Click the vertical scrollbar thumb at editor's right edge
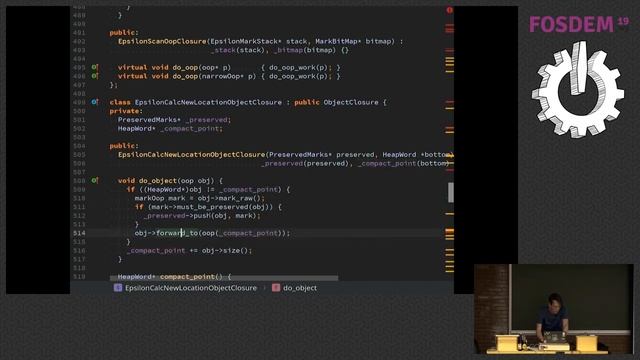 pyautogui.click(x=451, y=192)
